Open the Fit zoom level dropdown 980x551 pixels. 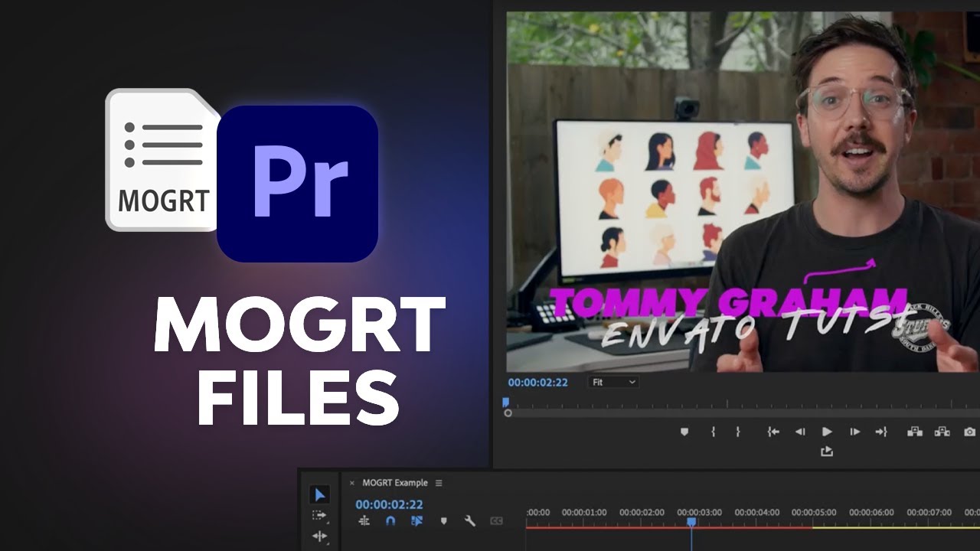point(613,382)
